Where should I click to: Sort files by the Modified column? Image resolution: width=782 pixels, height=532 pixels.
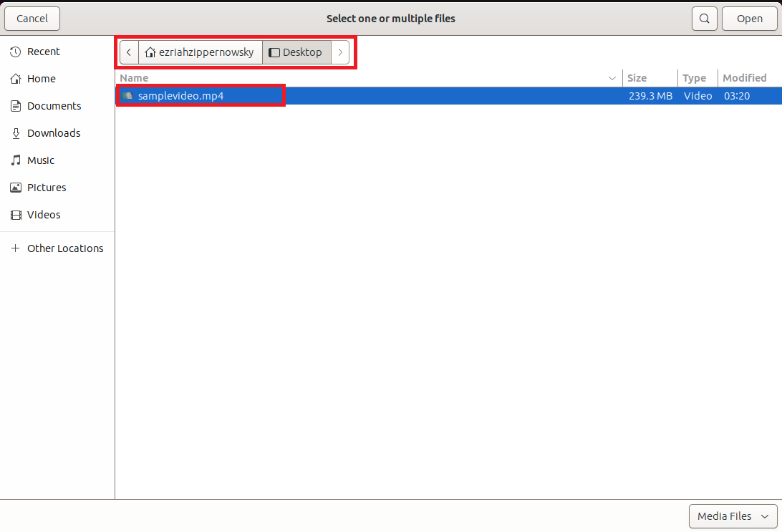tap(745, 78)
